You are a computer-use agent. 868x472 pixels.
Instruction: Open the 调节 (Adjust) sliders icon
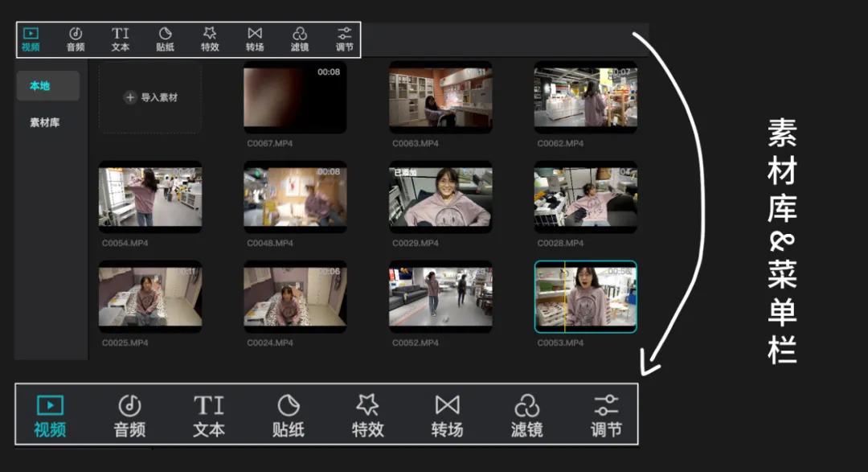pyautogui.click(x=343, y=39)
